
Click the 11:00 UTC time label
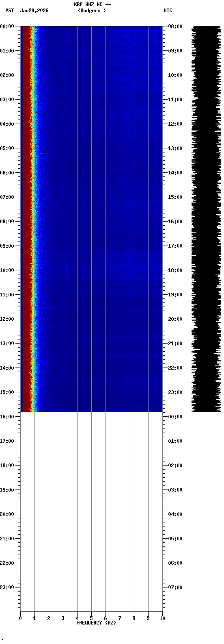(175, 100)
